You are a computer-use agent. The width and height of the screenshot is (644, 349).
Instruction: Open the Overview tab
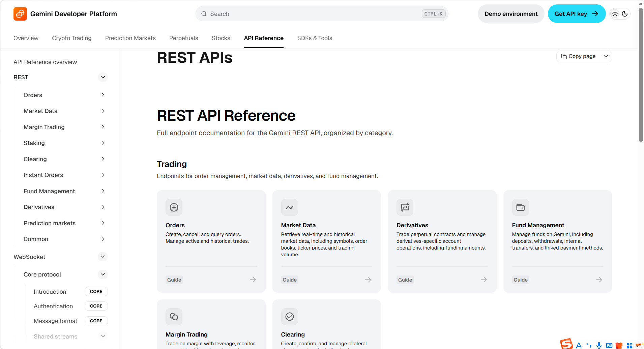click(x=26, y=38)
